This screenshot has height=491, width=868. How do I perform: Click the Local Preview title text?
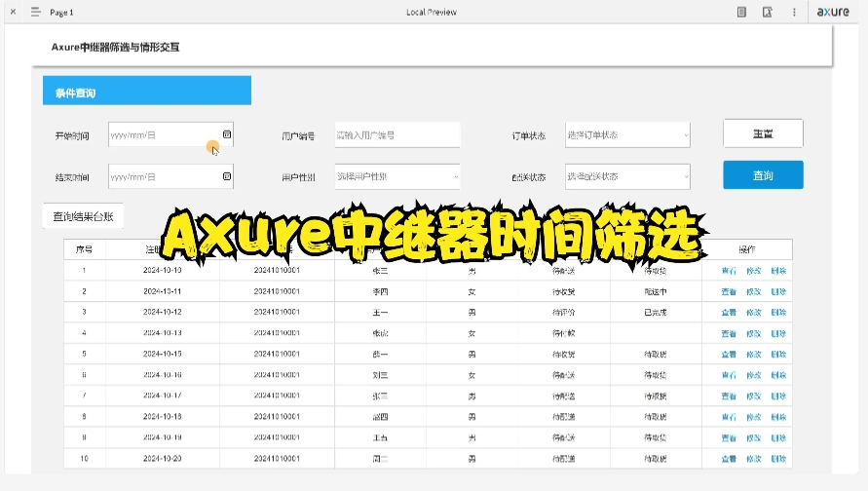point(432,13)
